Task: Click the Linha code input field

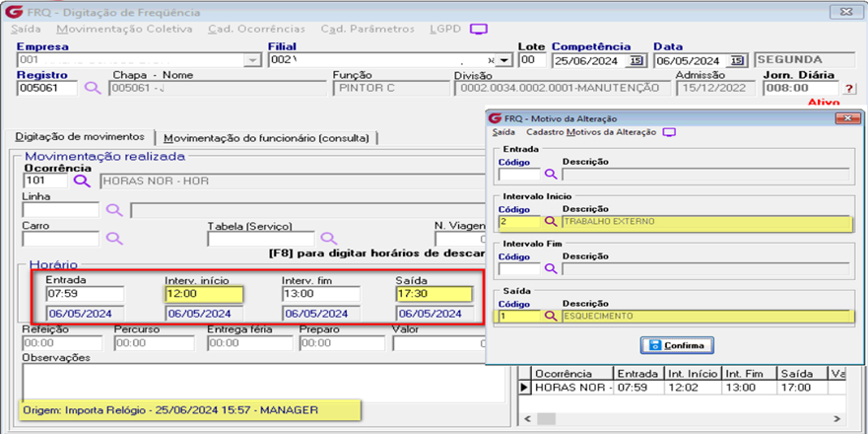Action: pyautogui.click(x=61, y=209)
